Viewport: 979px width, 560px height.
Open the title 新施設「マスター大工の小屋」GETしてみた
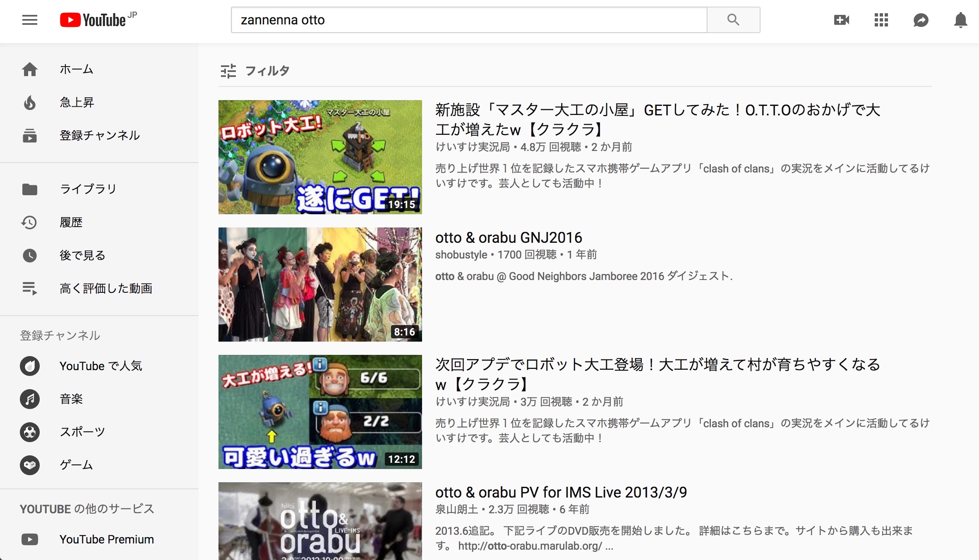(x=658, y=120)
